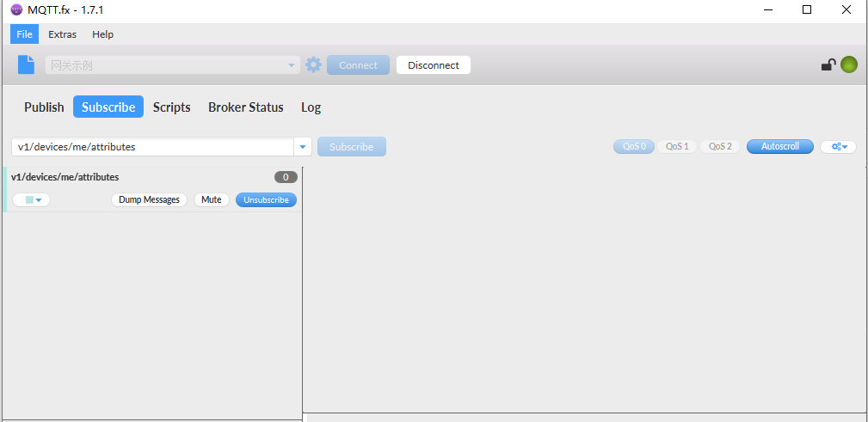Click the Subscribe button next to topic field

(352, 147)
